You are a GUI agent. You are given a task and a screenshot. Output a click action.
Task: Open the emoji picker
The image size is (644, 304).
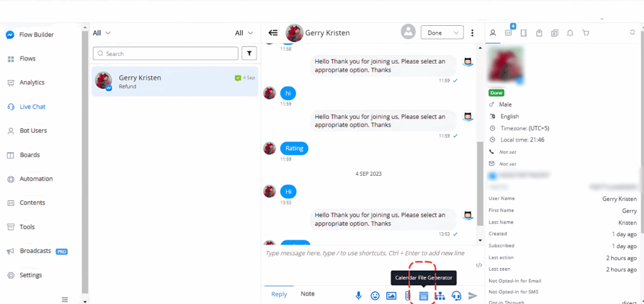[375, 295]
